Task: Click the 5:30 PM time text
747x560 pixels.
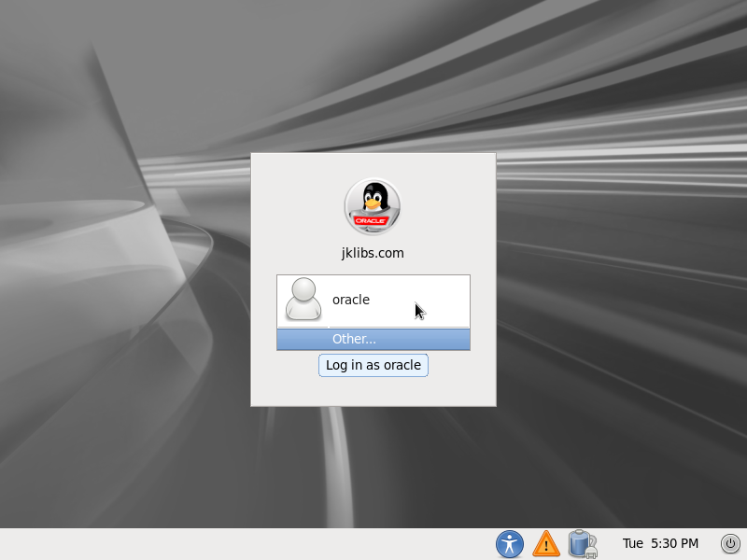Action: 673,543
